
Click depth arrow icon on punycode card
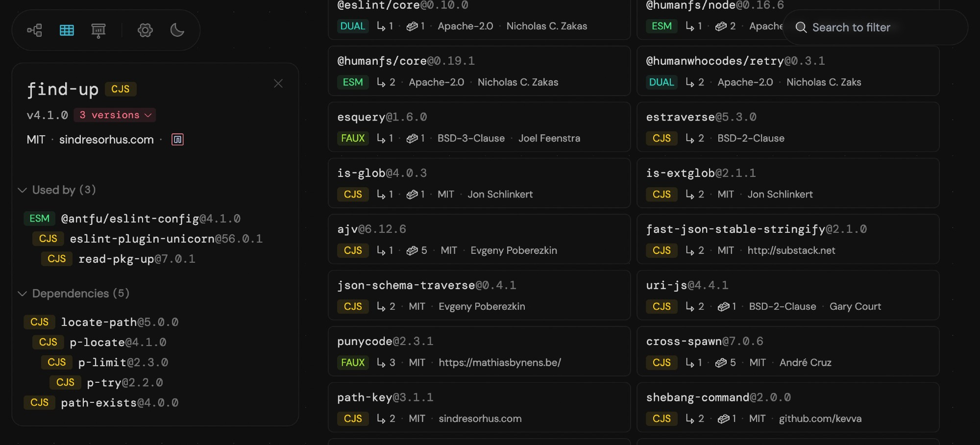pyautogui.click(x=381, y=363)
